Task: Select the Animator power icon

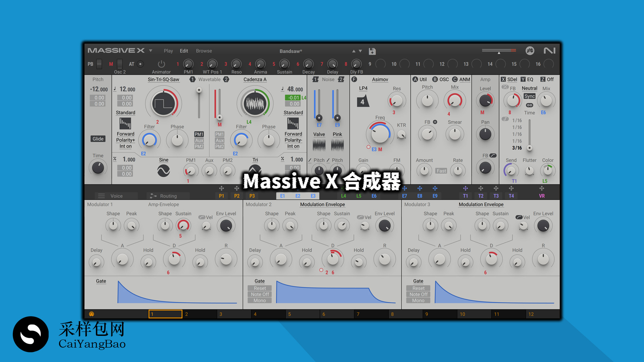Action: [161, 64]
